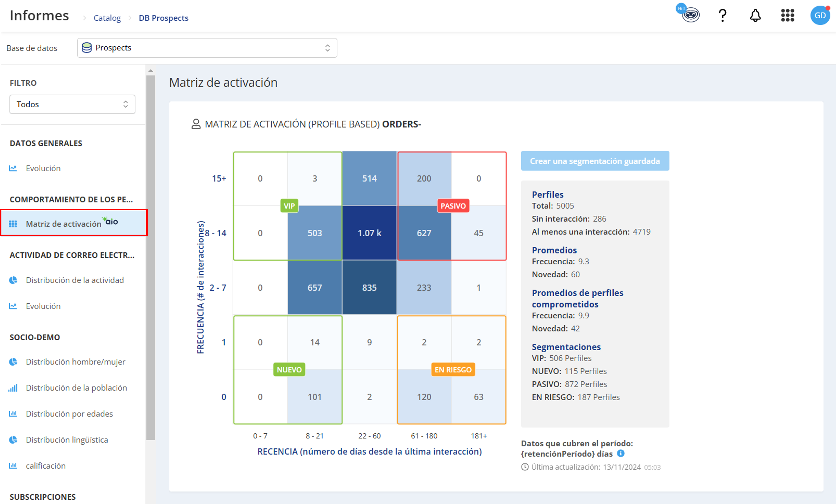Click the Distribución lingüística pie icon

click(x=13, y=440)
